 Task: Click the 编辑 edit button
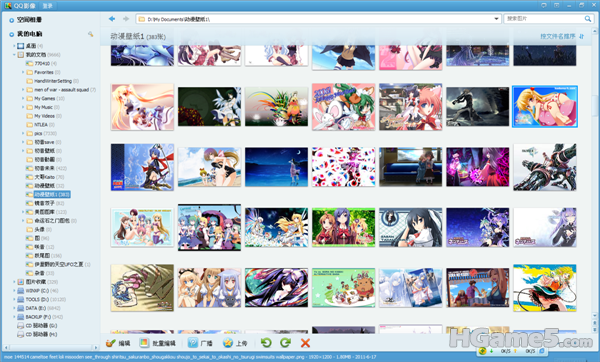pos(118,343)
